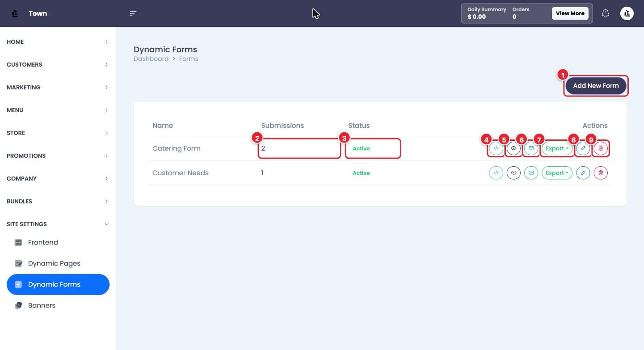The width and height of the screenshot is (644, 350).
Task: Open Export dropdown for Customer Needs
Action: coord(557,173)
